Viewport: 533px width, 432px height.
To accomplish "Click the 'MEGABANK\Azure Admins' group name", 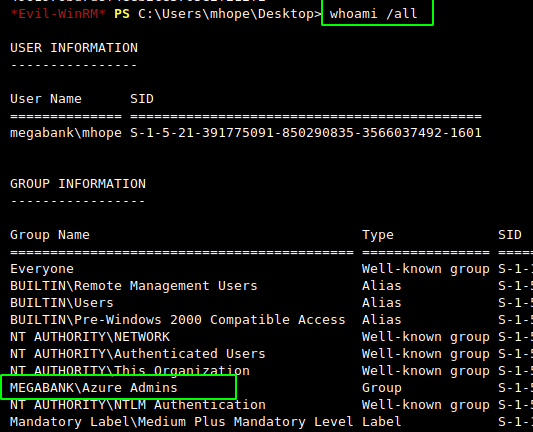I will (94, 388).
